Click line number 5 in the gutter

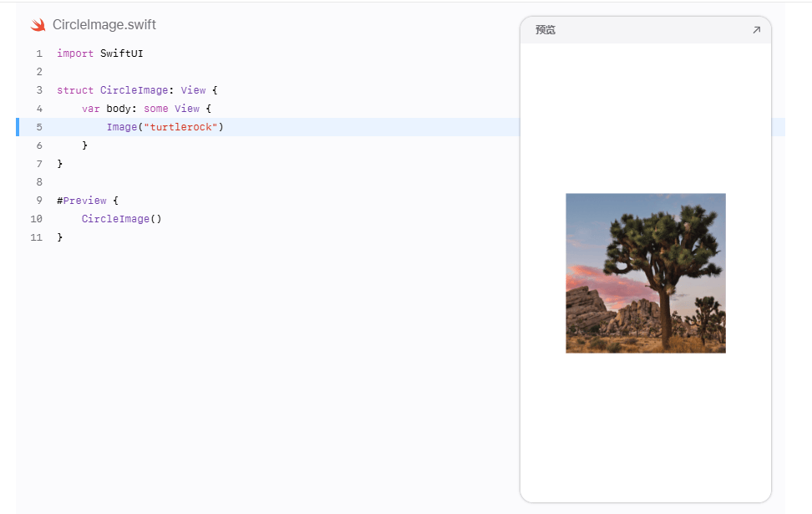pyautogui.click(x=39, y=127)
